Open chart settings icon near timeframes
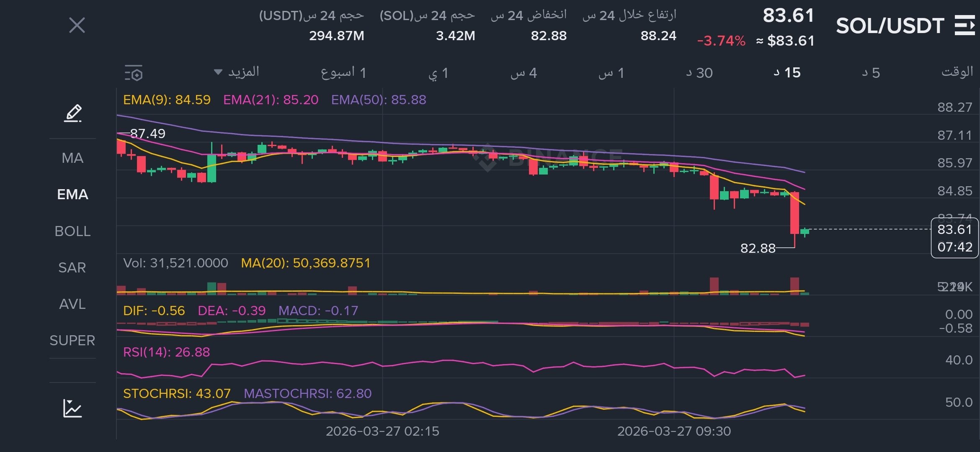The image size is (980, 452). coord(134,73)
